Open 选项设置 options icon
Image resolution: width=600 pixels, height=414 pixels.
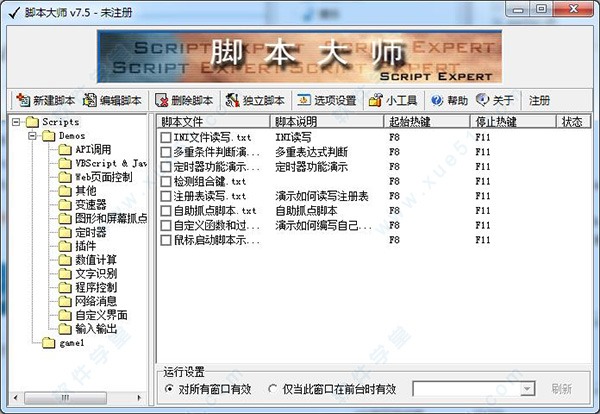coord(304,100)
